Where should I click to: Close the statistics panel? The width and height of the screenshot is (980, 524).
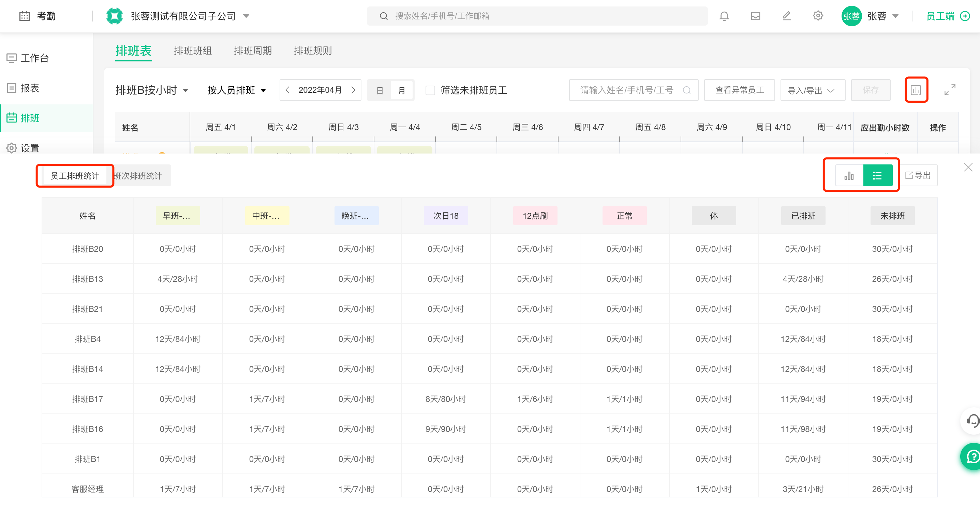coord(968,167)
